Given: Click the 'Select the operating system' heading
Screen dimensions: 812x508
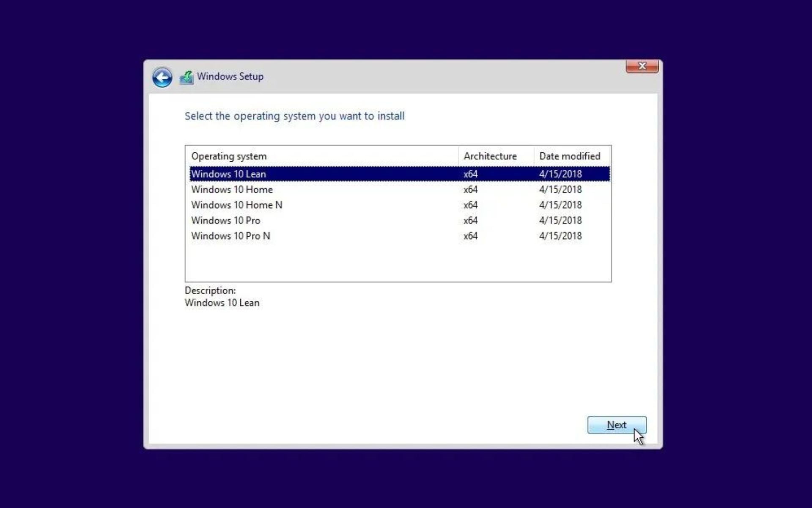Looking at the screenshot, I should coord(294,116).
